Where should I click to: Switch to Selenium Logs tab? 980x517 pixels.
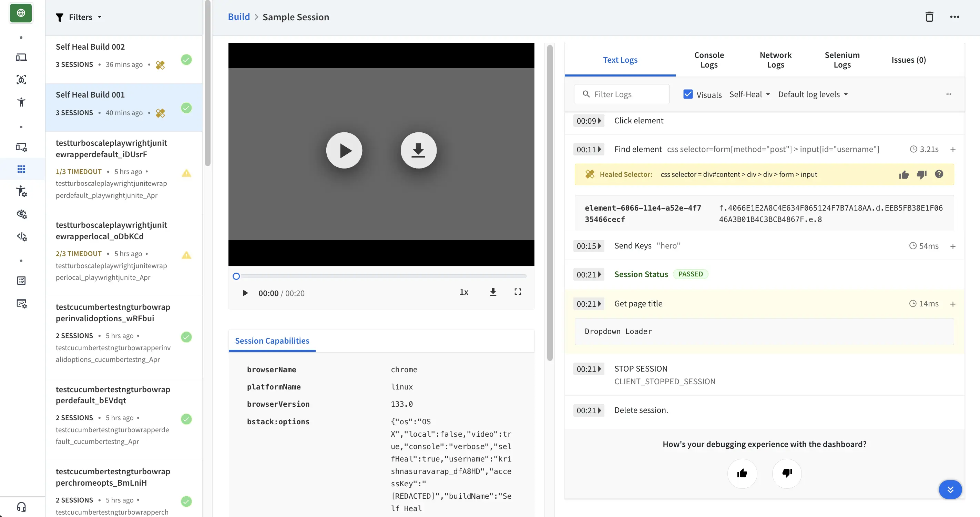click(842, 60)
